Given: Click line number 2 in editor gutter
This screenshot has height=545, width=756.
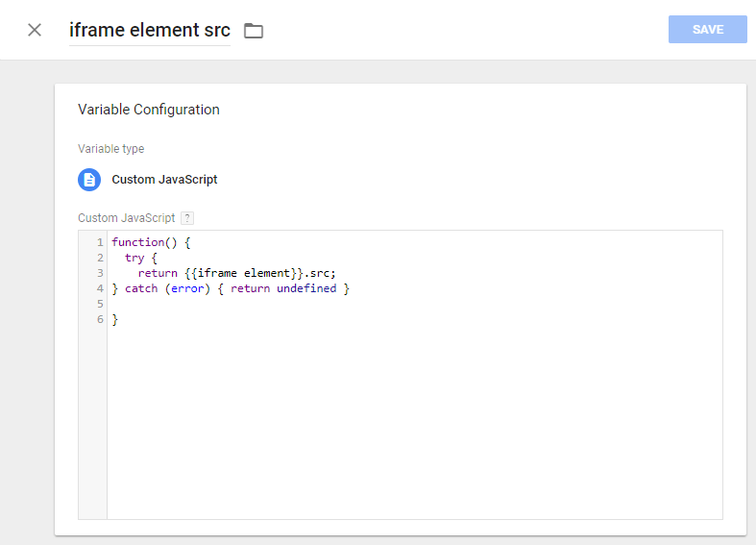Looking at the screenshot, I should [x=100, y=258].
